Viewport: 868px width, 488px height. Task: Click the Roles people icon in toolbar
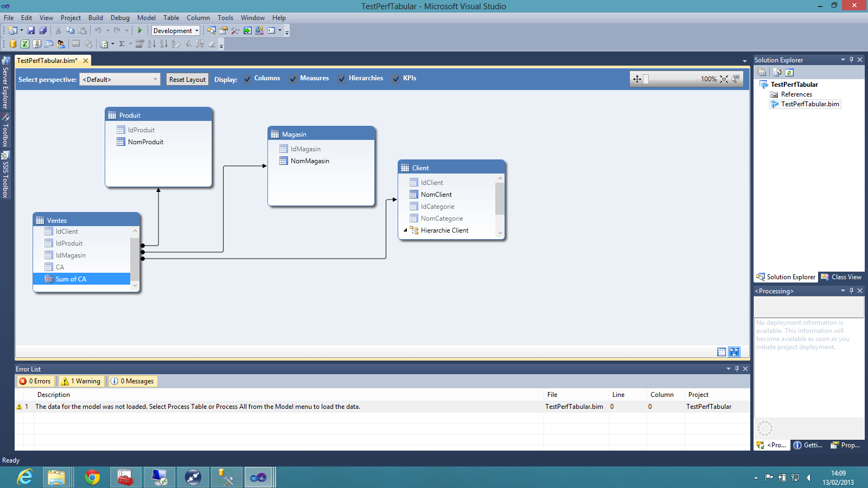pyautogui.click(x=61, y=44)
